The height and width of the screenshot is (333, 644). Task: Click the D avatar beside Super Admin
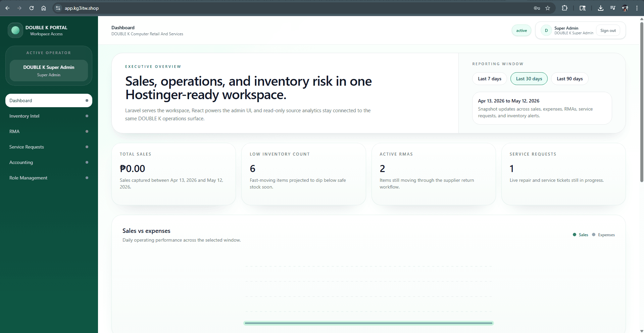tap(546, 31)
